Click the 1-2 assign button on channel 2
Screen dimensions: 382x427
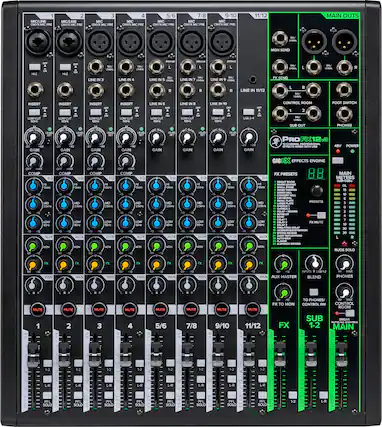tap(78, 364)
